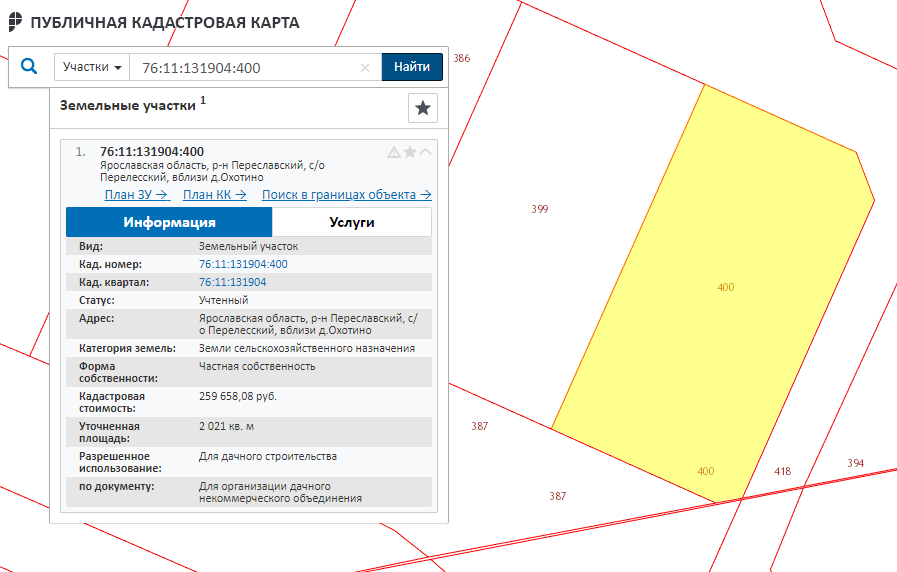Click the Публичная кадастровая карта title
The width and height of the screenshot is (897, 572).
coord(165,23)
